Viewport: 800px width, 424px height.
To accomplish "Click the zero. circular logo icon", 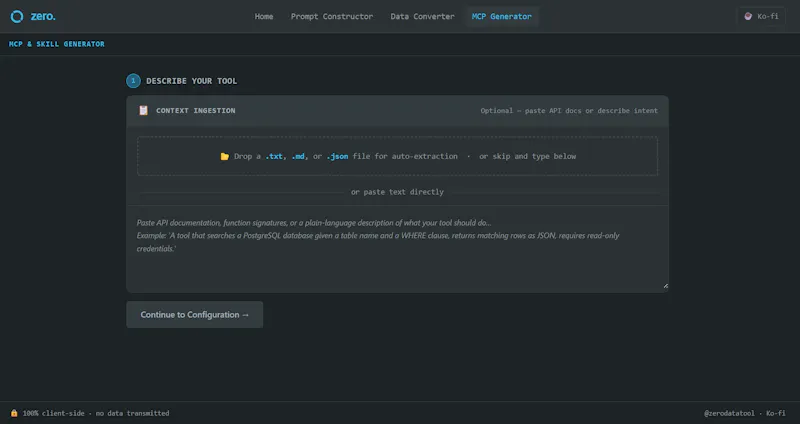I will point(17,16).
